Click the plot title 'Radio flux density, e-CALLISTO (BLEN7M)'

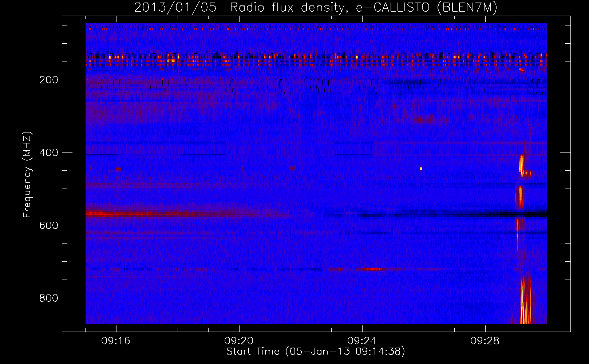pyautogui.click(x=363, y=8)
